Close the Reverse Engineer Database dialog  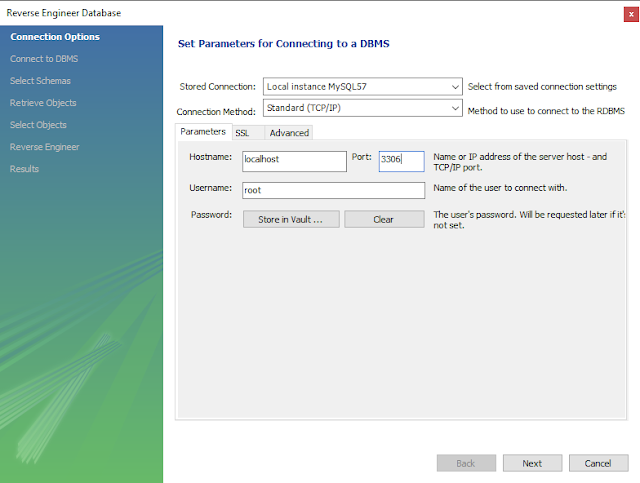[631, 14]
